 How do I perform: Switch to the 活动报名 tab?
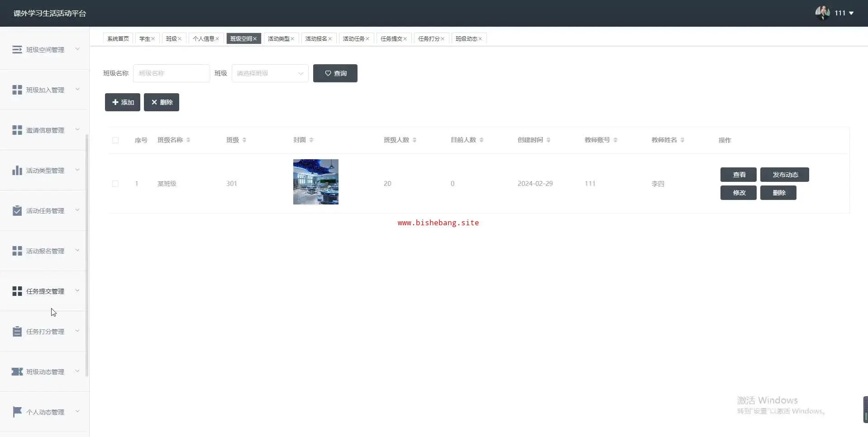[x=316, y=39]
